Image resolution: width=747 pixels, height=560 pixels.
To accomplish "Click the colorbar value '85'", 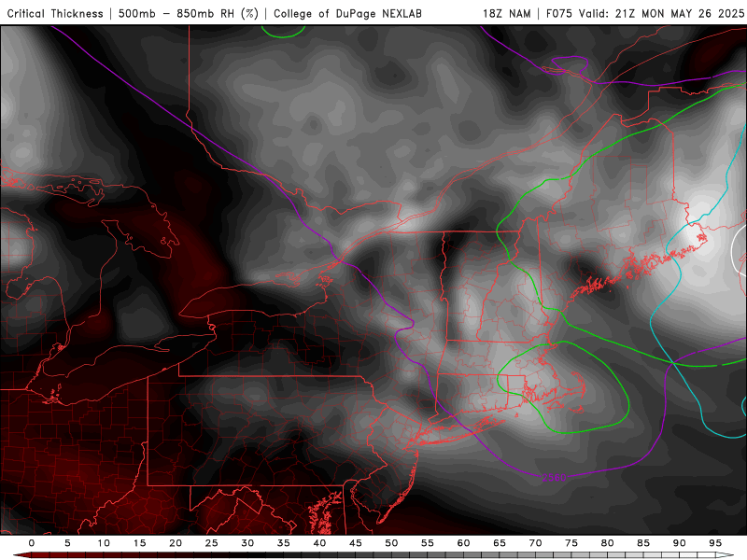I will (643, 543).
